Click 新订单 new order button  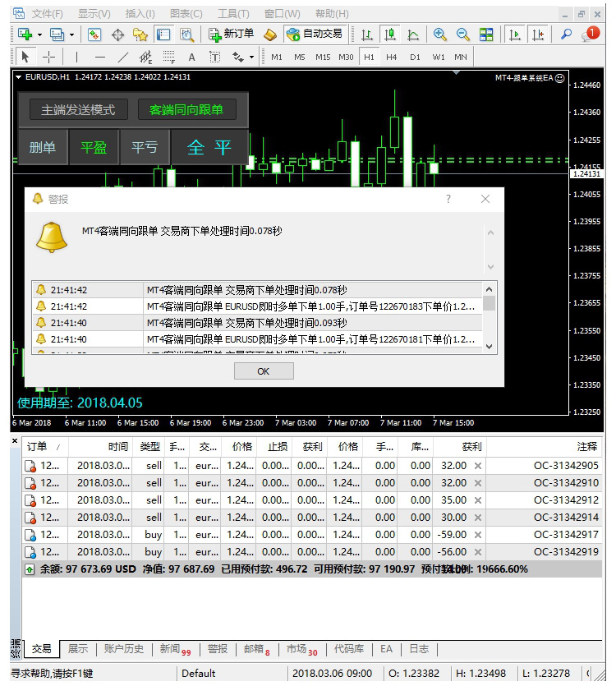tap(231, 35)
